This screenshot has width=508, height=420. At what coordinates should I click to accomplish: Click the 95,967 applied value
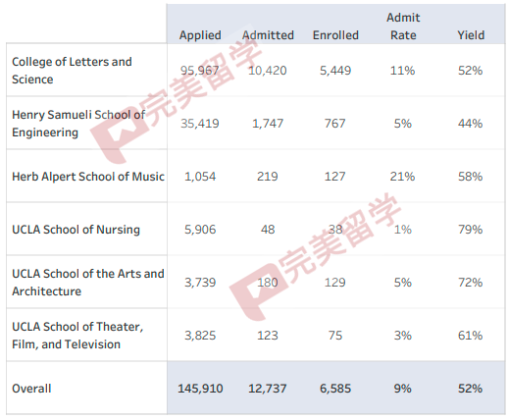click(x=200, y=71)
